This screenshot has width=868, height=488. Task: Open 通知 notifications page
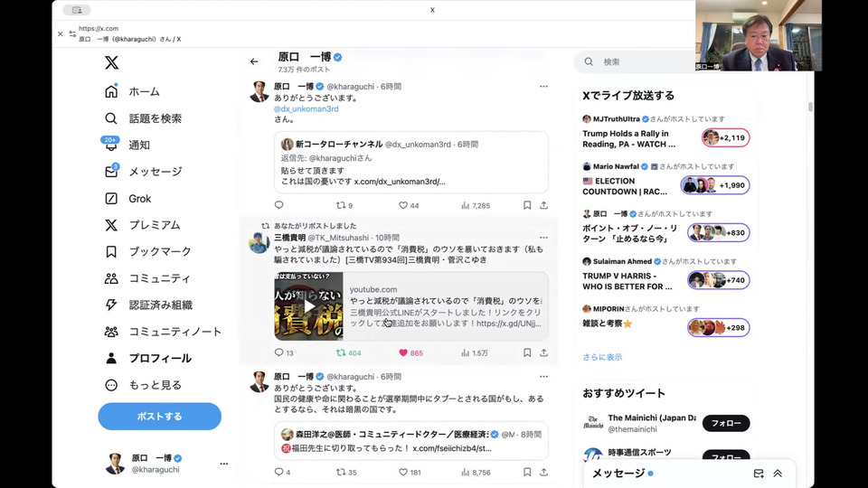[x=127, y=145]
